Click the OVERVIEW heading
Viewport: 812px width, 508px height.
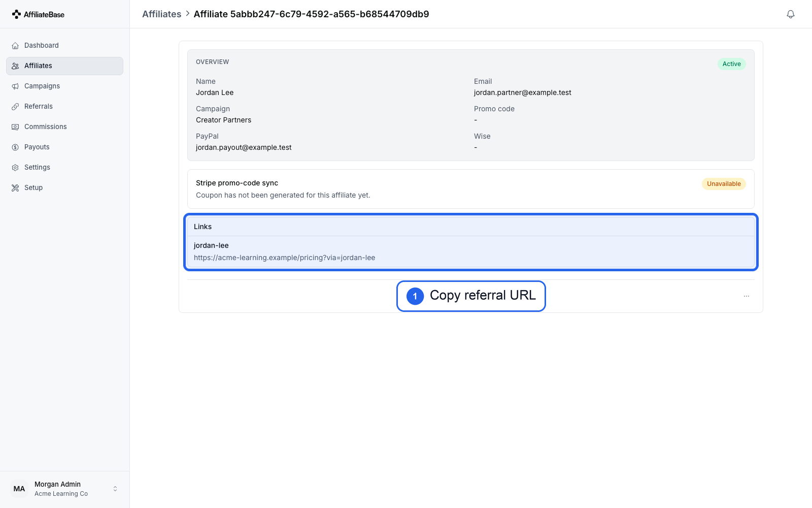pyautogui.click(x=212, y=62)
